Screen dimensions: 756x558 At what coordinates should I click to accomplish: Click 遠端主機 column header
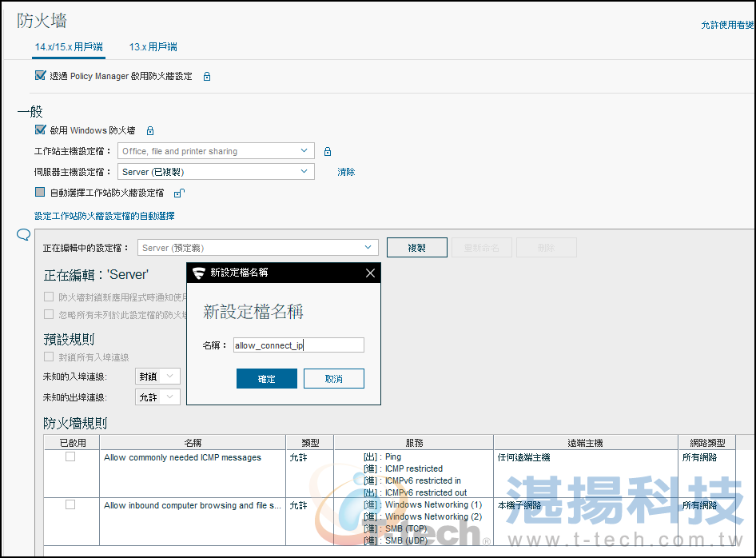[x=586, y=442]
